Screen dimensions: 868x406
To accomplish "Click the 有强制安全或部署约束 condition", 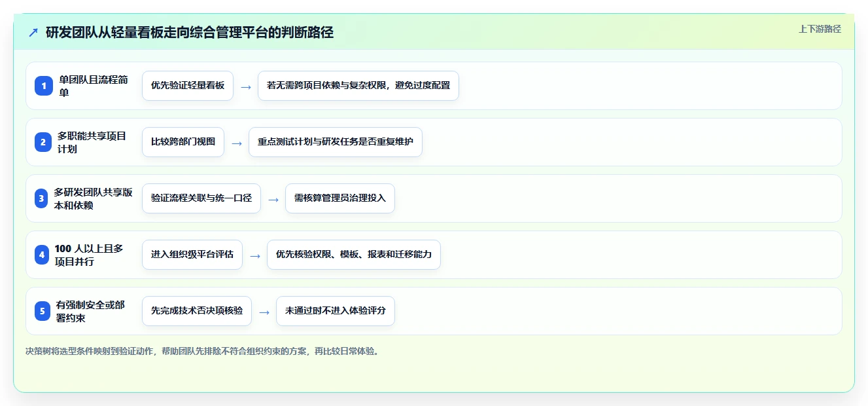I will pos(90,311).
